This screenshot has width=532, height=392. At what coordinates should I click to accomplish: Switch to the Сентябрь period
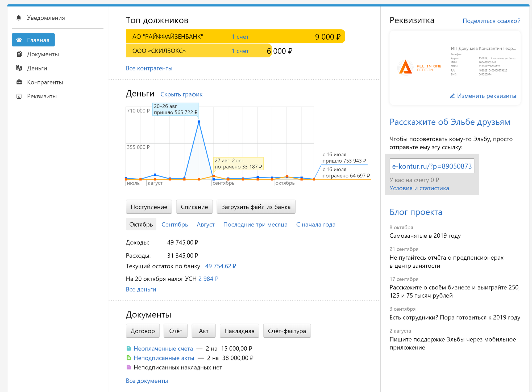[x=174, y=225]
